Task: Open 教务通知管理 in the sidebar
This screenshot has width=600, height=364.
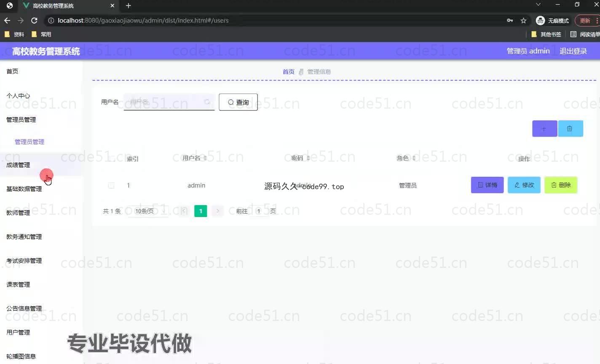Action: pyautogui.click(x=41, y=237)
